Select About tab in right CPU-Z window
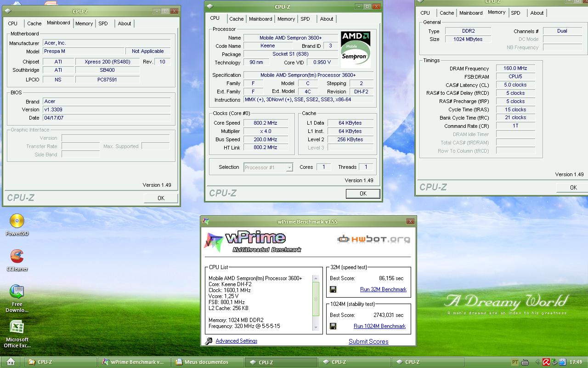 point(537,13)
